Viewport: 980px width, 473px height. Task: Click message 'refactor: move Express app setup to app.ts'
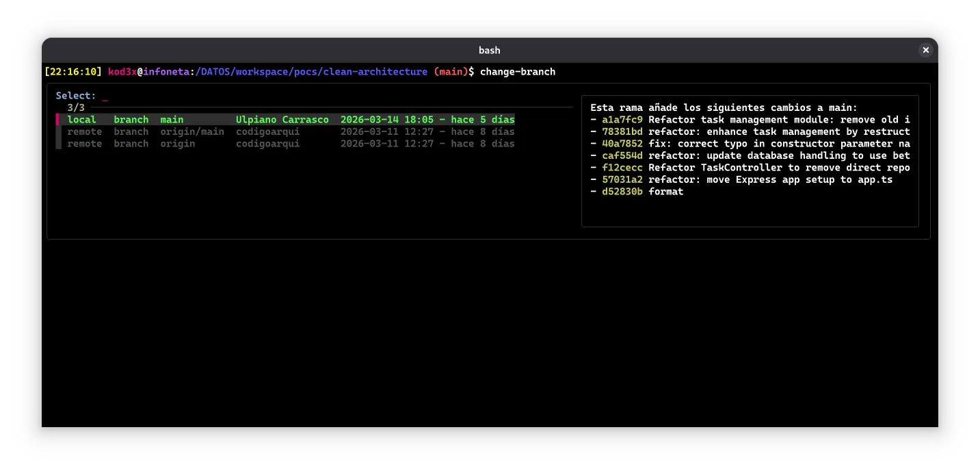point(771,179)
